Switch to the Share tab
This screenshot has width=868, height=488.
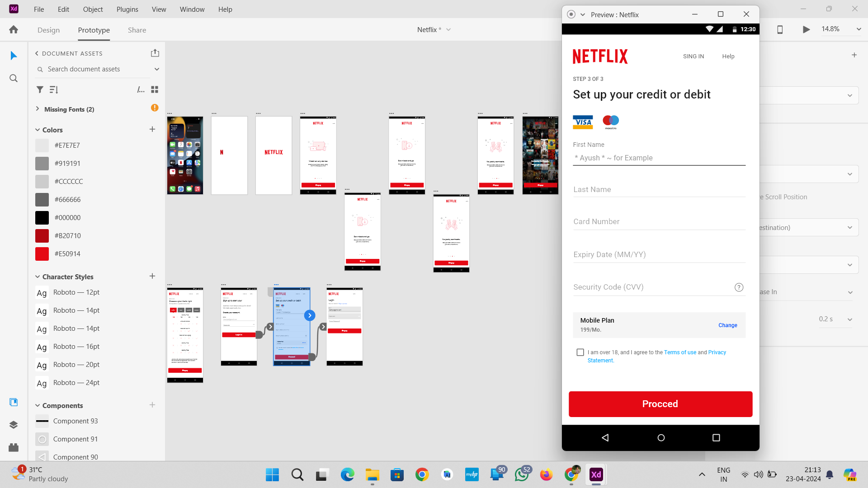pos(137,30)
